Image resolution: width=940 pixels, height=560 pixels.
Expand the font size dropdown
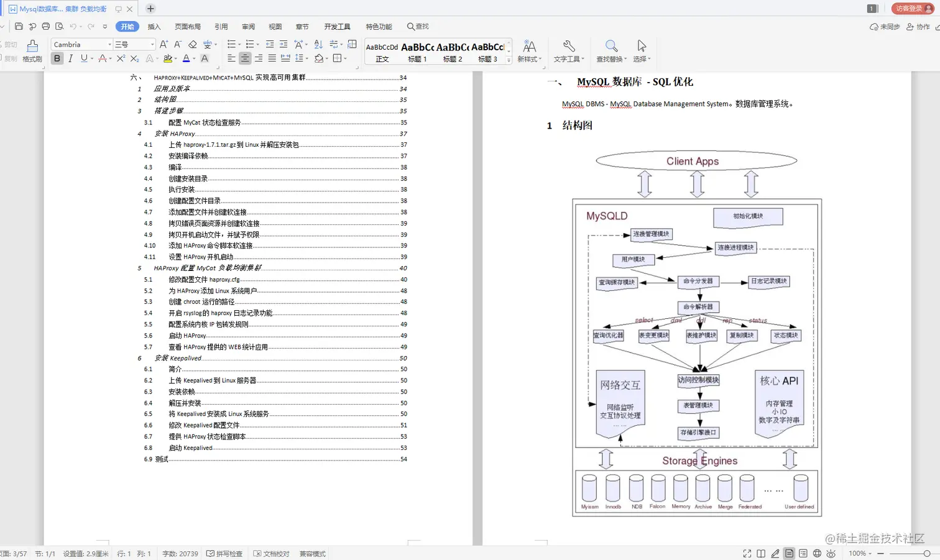click(152, 45)
